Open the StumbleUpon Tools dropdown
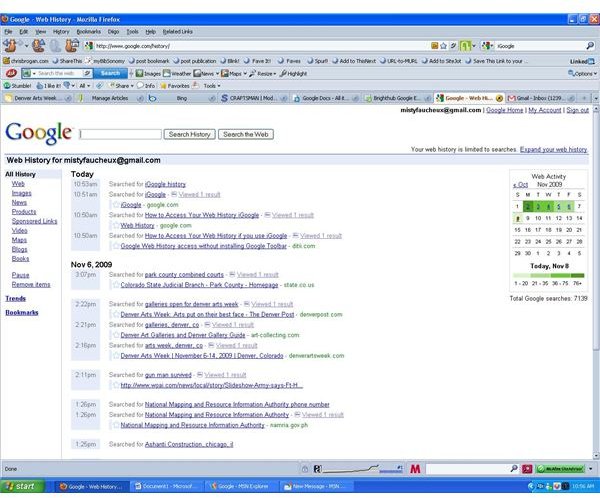The height and width of the screenshot is (498, 600). 212,86
